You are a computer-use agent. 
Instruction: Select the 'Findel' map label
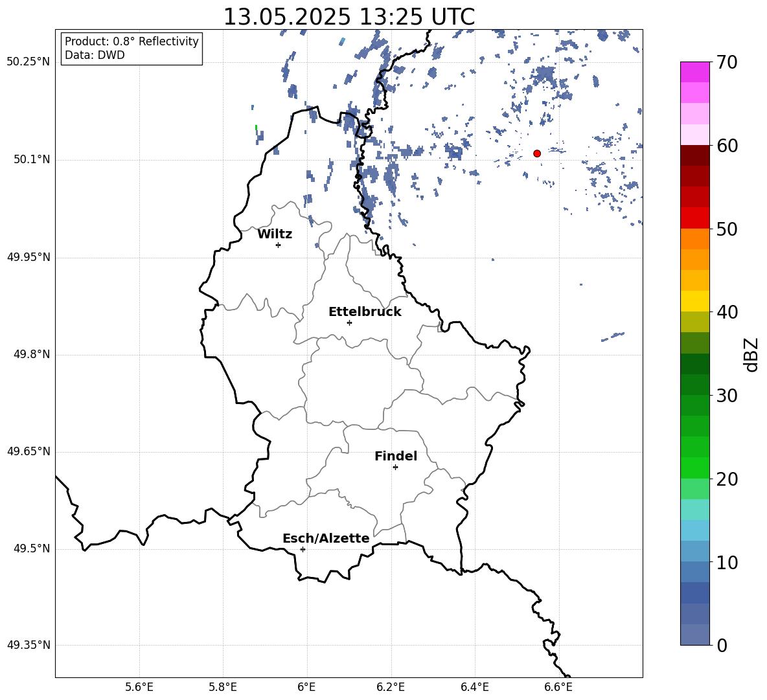pyautogui.click(x=396, y=456)
